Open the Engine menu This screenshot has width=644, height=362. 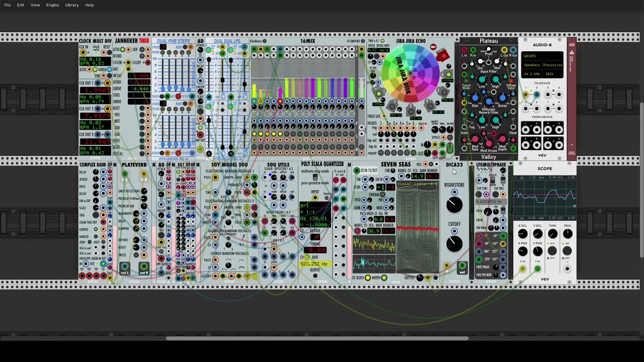[52, 5]
